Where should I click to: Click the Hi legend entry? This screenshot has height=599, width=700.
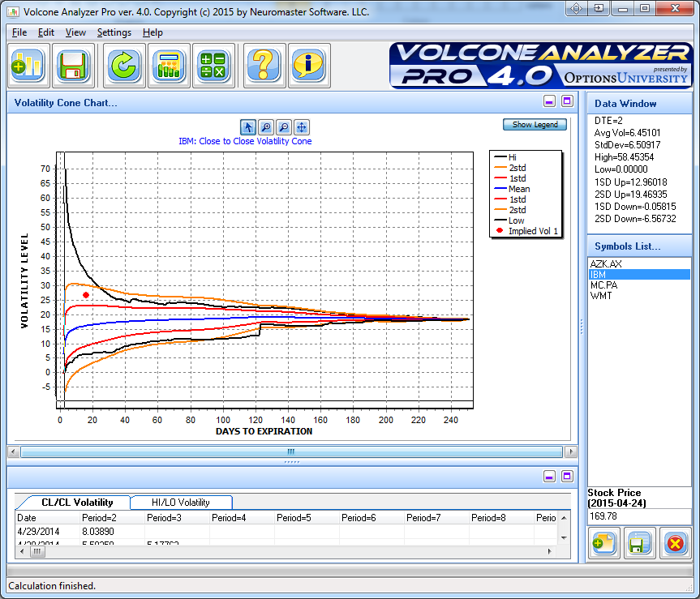505,157
